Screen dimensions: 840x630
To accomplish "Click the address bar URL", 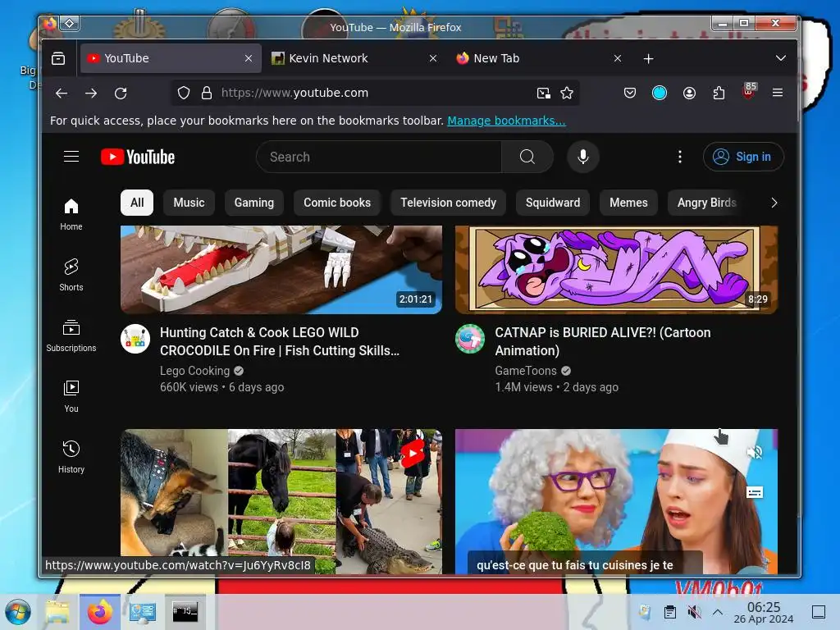I will tap(294, 93).
